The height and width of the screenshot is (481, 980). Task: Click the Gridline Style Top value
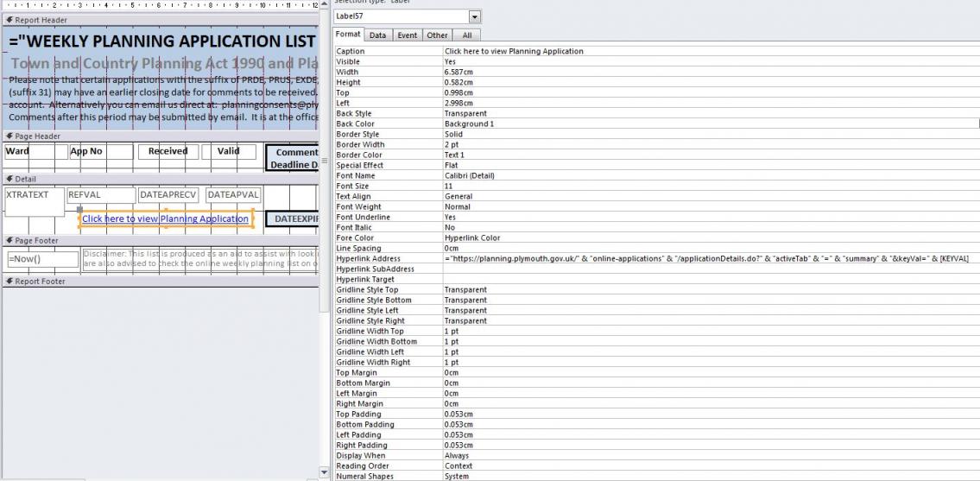point(711,289)
